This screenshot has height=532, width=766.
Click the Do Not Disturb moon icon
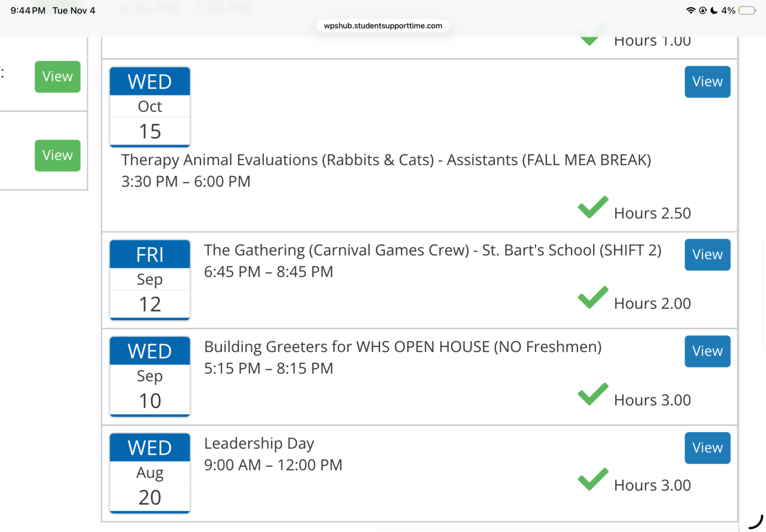pyautogui.click(x=714, y=11)
